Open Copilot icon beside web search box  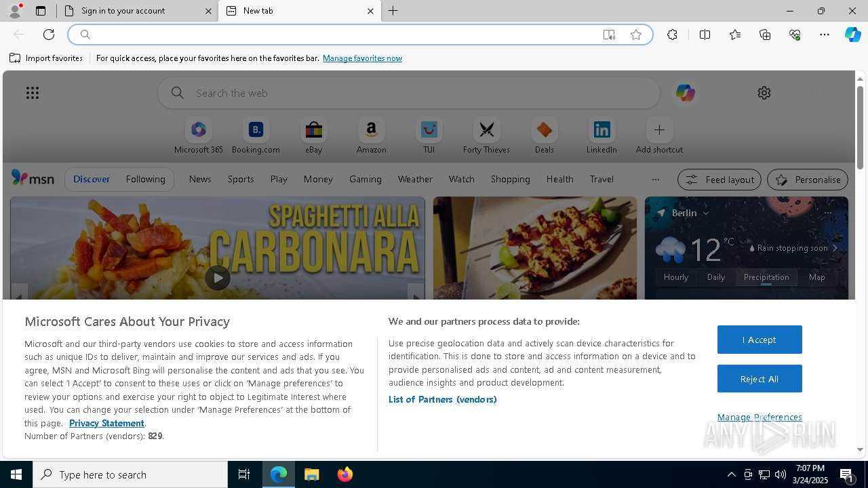pyautogui.click(x=685, y=93)
